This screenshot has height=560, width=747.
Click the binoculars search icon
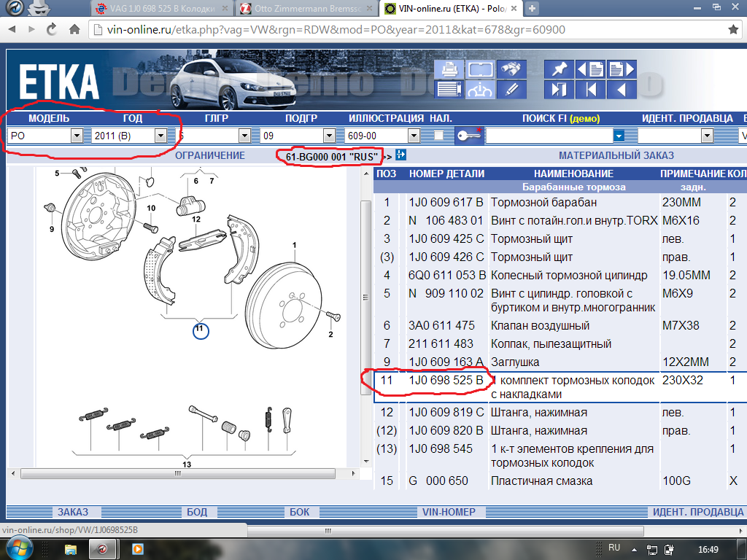(511, 70)
